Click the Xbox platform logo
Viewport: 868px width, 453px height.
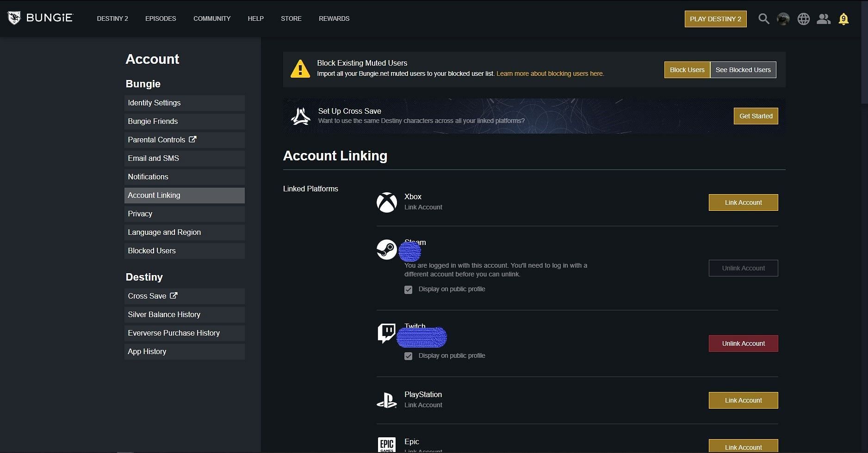[x=387, y=202]
